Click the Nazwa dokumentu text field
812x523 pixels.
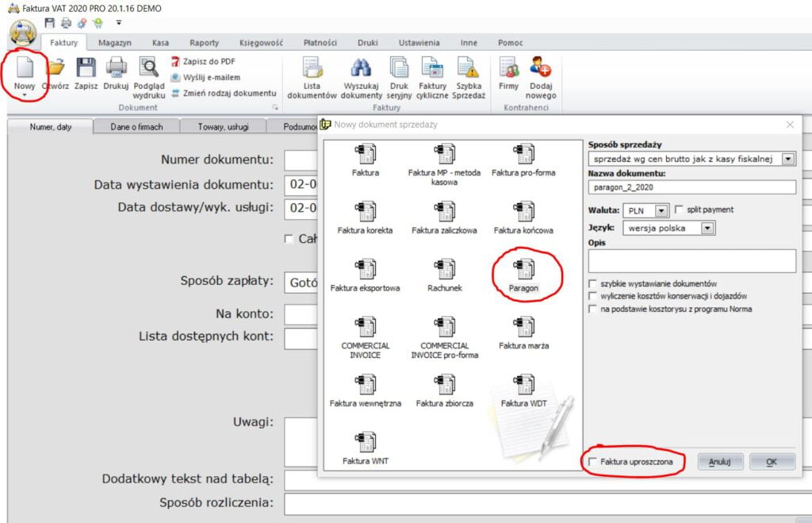tap(691, 187)
